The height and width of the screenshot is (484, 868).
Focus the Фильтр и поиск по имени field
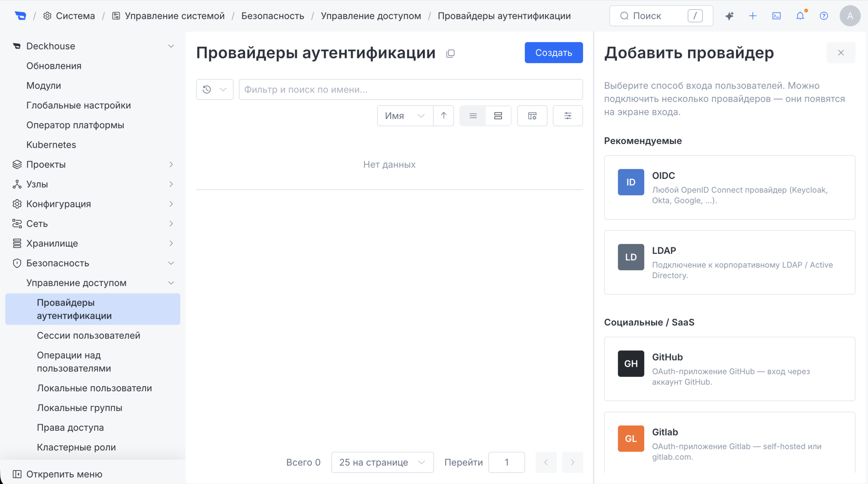pos(411,89)
